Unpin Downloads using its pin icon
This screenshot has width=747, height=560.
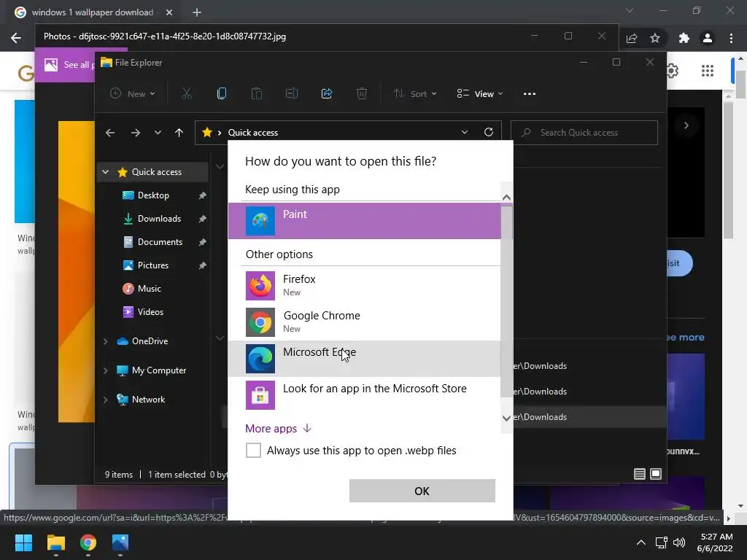pyautogui.click(x=203, y=219)
